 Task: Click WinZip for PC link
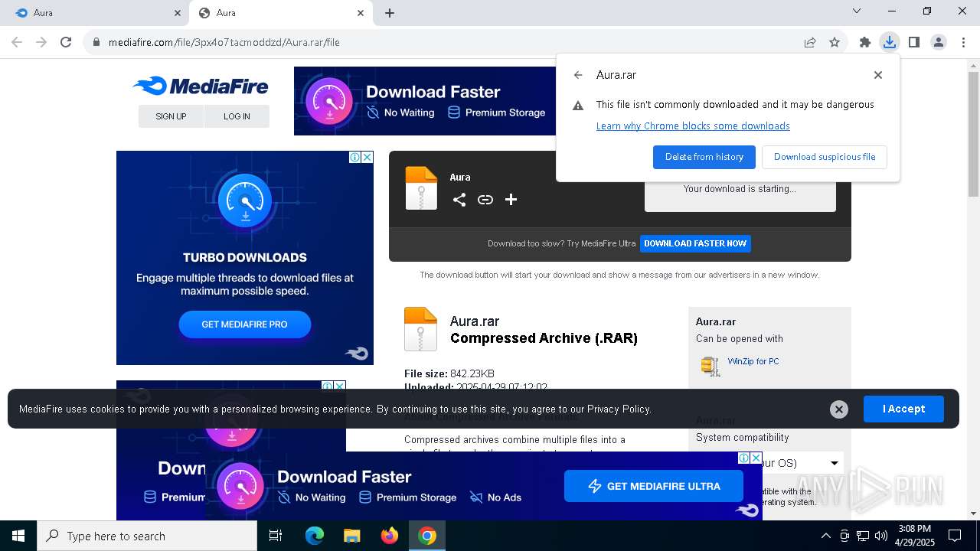click(753, 361)
